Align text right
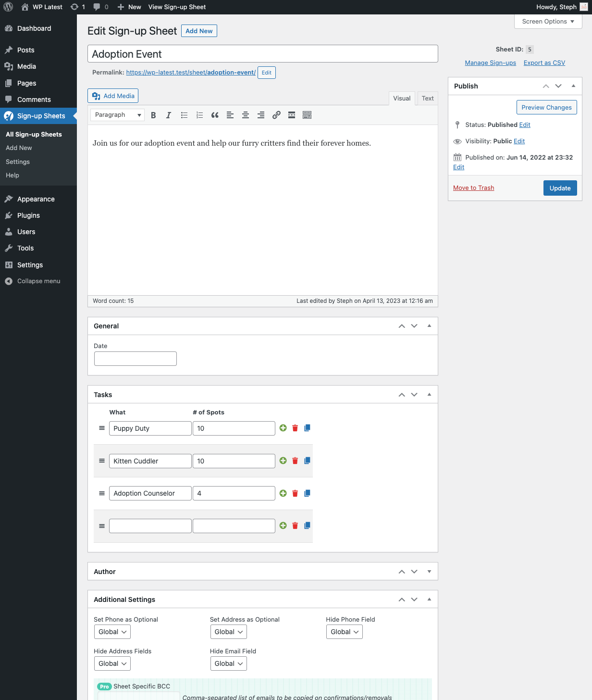This screenshot has height=700, width=592. click(261, 115)
